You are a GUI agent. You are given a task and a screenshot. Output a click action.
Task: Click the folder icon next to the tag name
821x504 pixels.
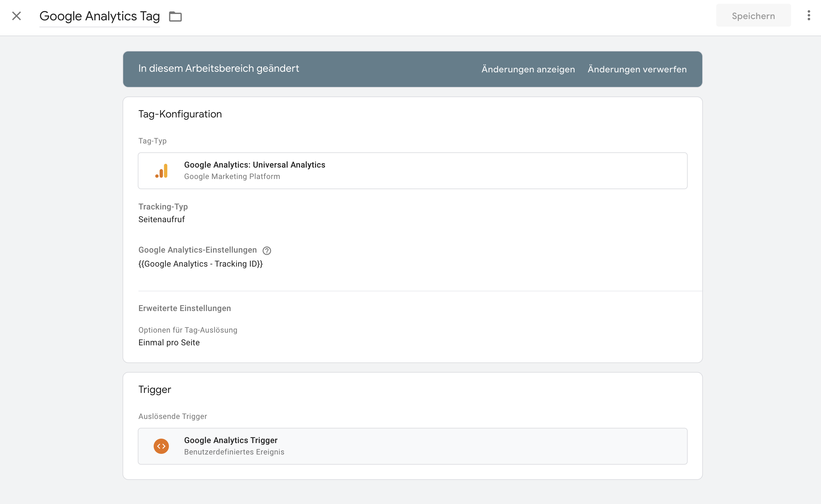[175, 16]
